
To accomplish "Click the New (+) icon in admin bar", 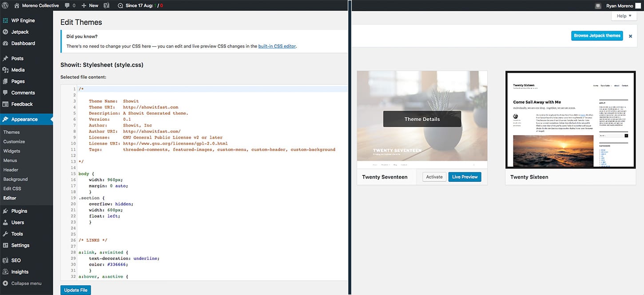I will 83,5.
